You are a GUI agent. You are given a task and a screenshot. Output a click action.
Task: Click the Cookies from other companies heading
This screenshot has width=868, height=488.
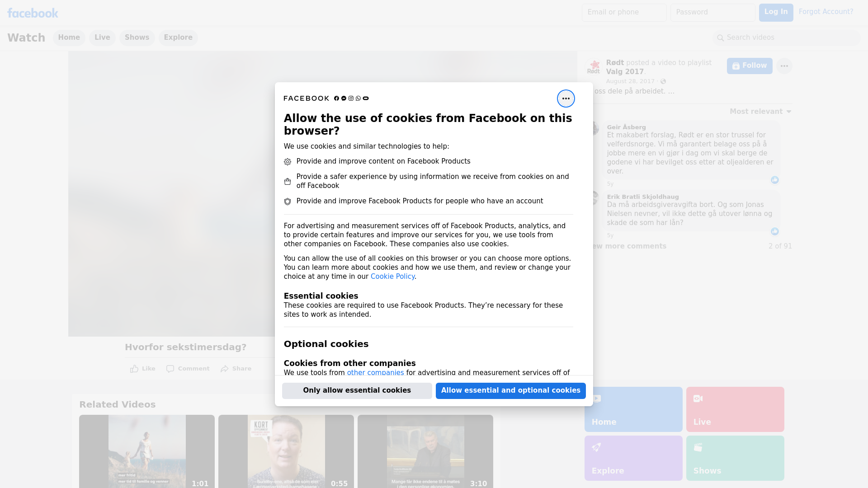tap(349, 363)
